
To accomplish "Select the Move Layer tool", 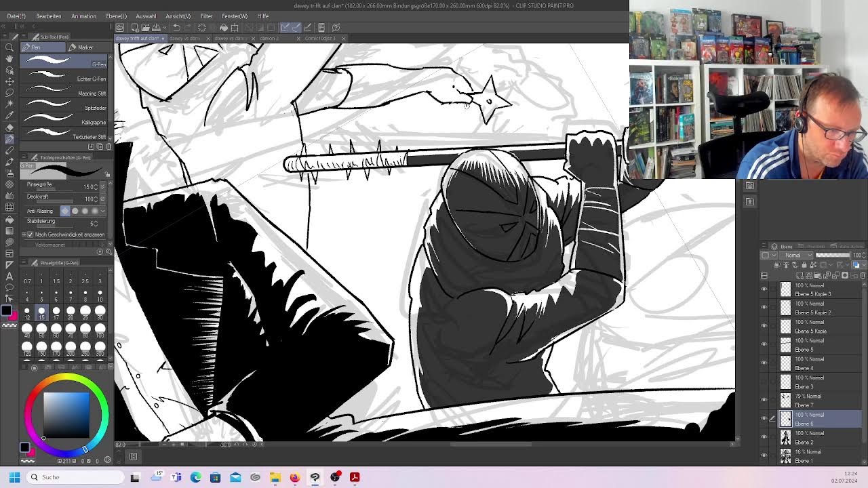I will [9, 81].
